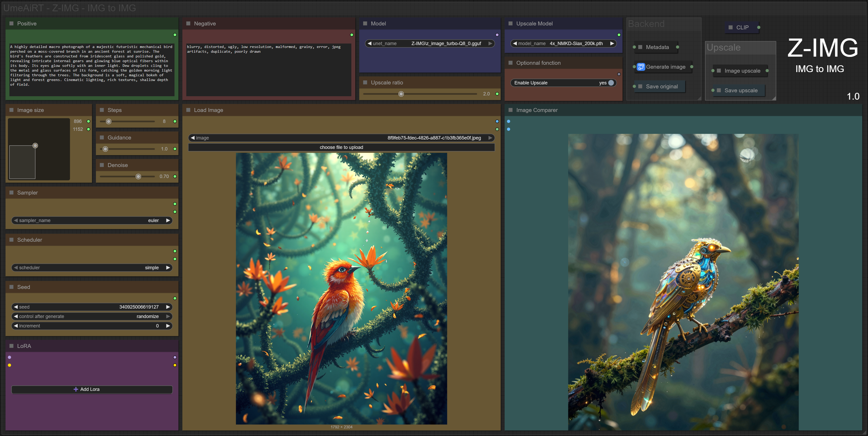The width and height of the screenshot is (868, 436).
Task: Click the Generate image node icon
Action: point(641,67)
